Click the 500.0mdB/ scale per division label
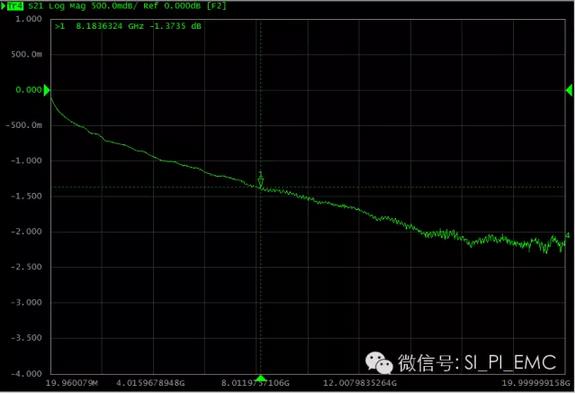Viewport: 575px width, 395px height. [x=114, y=6]
